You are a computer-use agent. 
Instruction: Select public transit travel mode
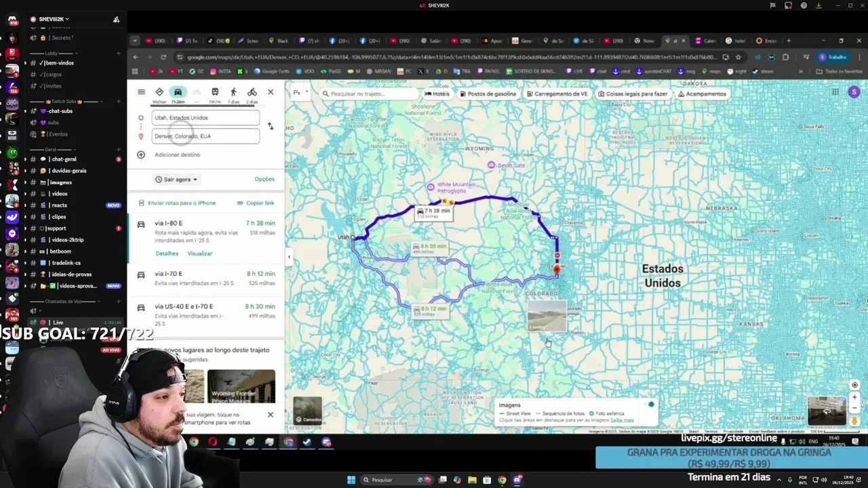[x=215, y=92]
